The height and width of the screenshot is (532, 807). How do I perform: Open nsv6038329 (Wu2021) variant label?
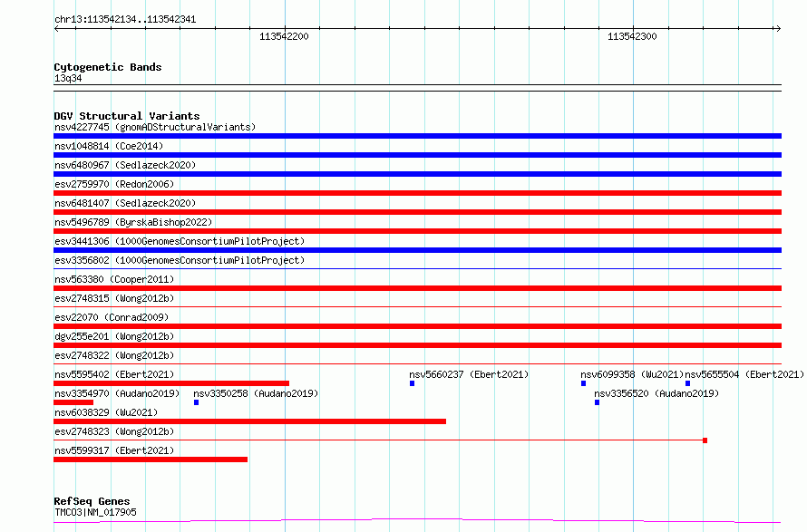point(106,412)
